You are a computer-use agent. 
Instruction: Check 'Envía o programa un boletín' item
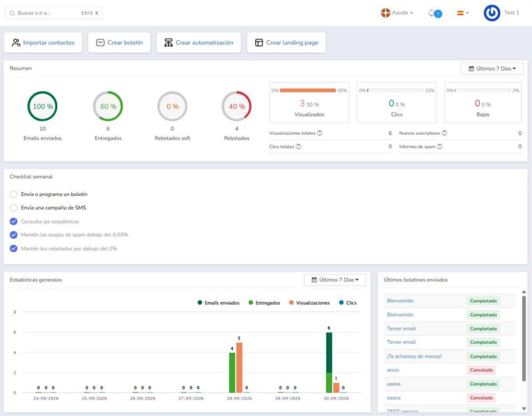14,194
